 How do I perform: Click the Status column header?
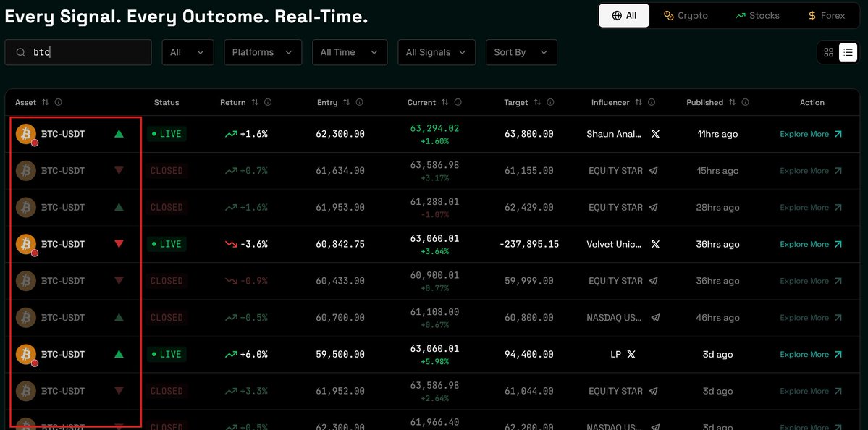pos(167,102)
